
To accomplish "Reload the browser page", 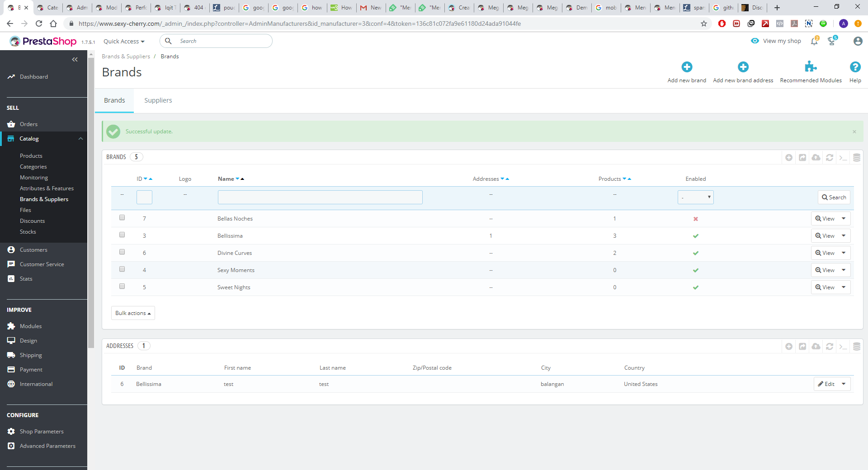I will pos(39,23).
